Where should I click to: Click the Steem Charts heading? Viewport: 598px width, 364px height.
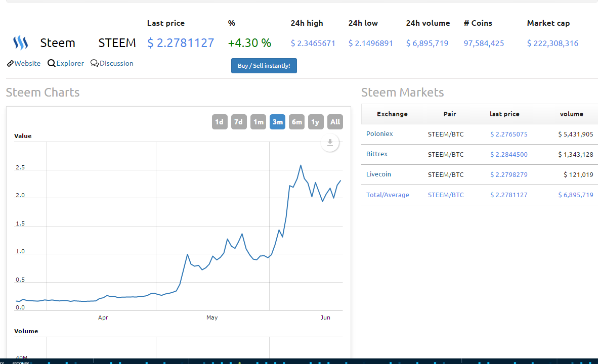coord(42,92)
